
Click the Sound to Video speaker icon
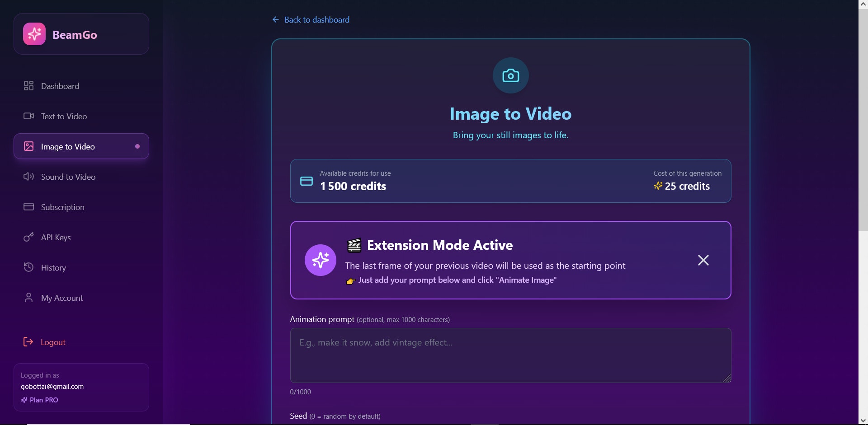point(28,177)
